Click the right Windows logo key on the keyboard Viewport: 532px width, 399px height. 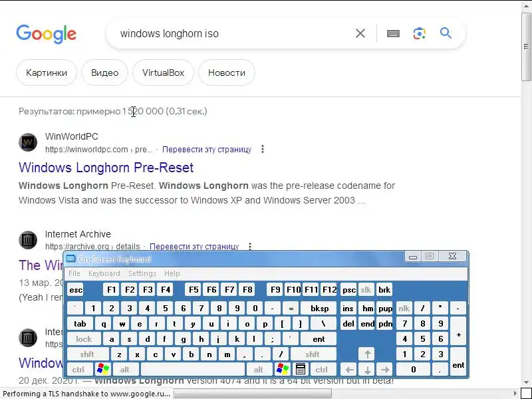tap(282, 369)
